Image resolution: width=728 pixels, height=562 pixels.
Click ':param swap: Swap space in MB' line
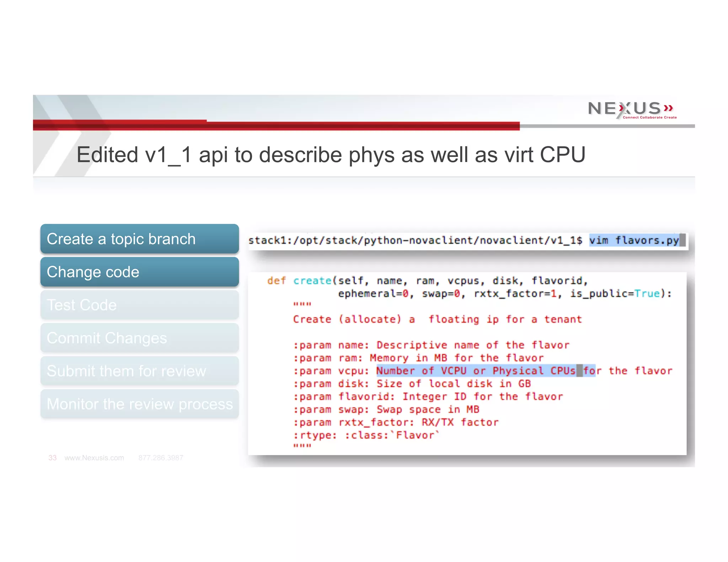[386, 410]
